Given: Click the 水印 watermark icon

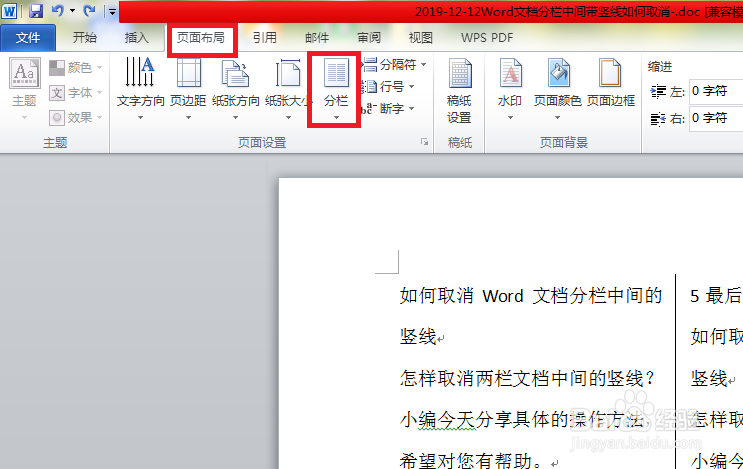Looking at the screenshot, I should coord(510,72).
